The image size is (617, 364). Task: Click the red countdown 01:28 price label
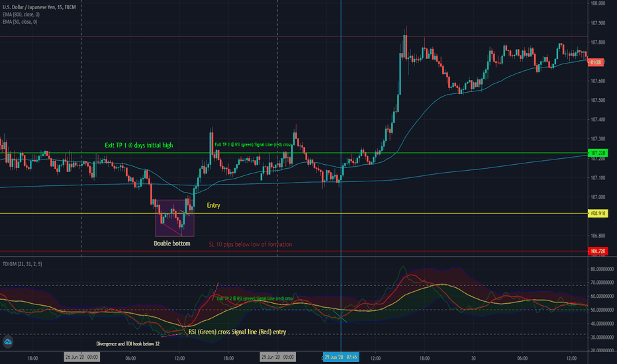pyautogui.click(x=595, y=62)
